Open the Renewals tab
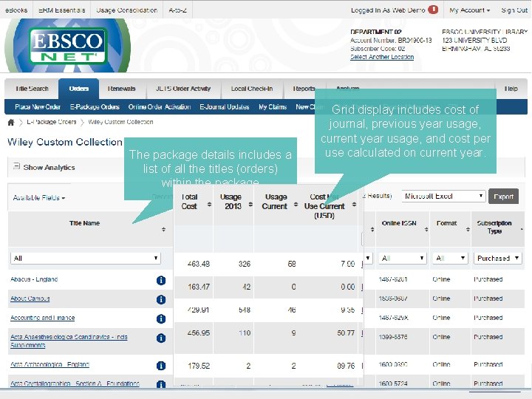This screenshot has width=532, height=399. (121, 89)
